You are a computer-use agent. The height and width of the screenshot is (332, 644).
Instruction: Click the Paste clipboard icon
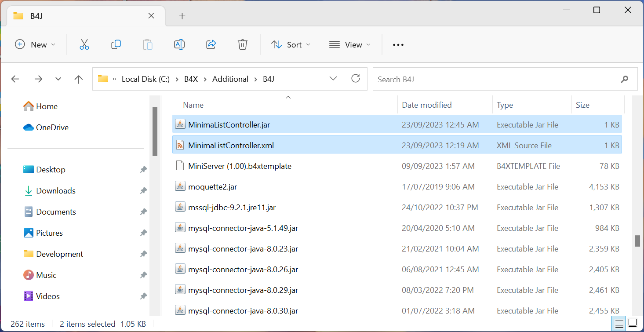pyautogui.click(x=148, y=44)
